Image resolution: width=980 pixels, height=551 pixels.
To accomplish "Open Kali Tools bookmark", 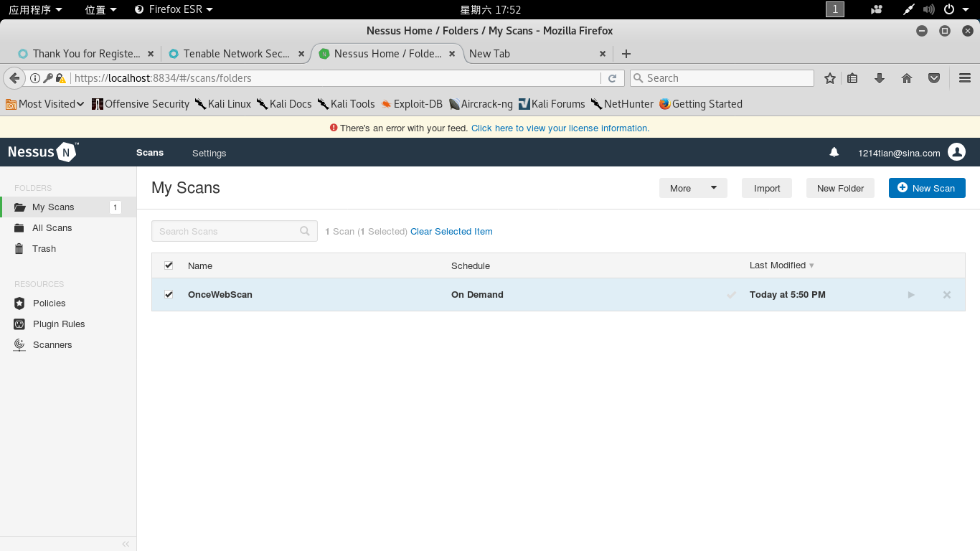I will [347, 104].
